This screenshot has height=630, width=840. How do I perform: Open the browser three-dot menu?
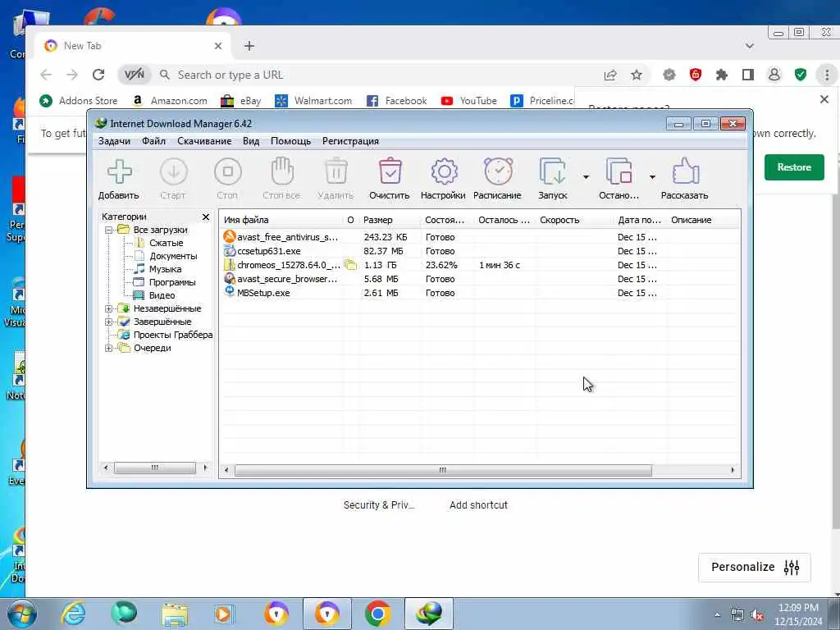(x=827, y=75)
